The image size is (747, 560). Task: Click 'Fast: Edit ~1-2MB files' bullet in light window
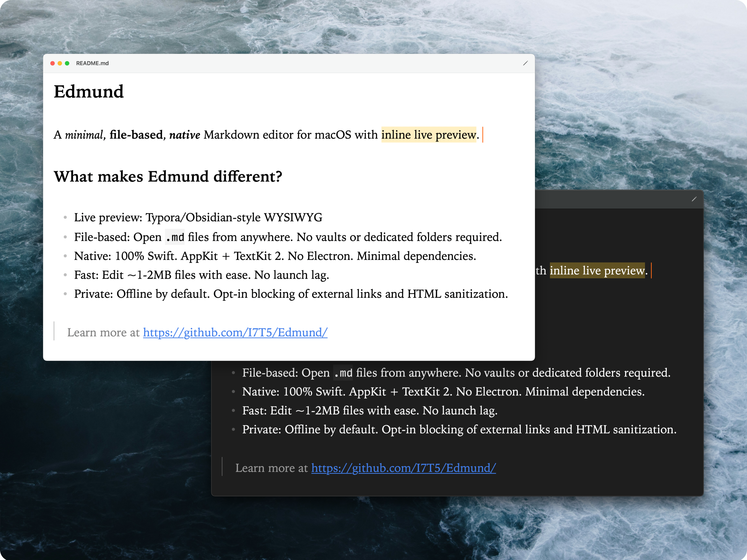point(202,275)
